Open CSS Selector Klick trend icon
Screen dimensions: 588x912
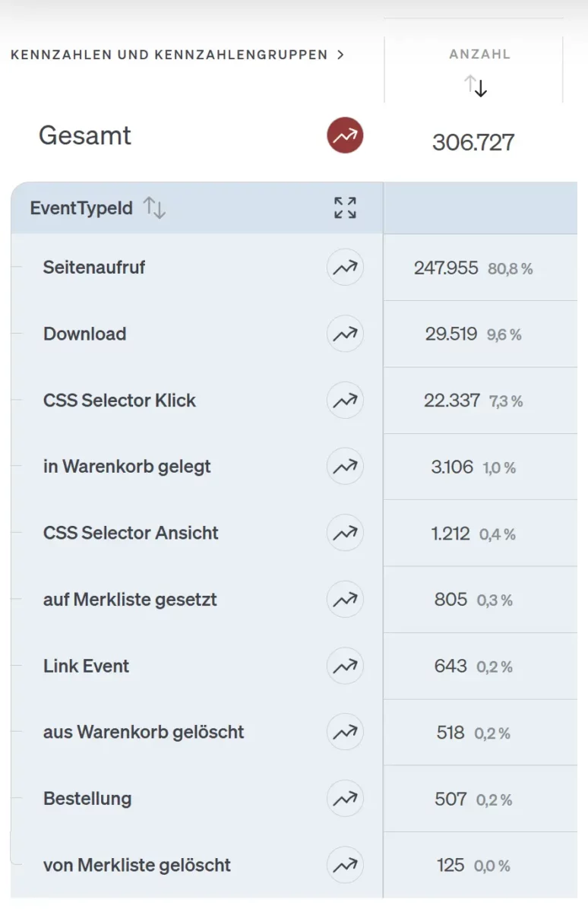coord(345,401)
